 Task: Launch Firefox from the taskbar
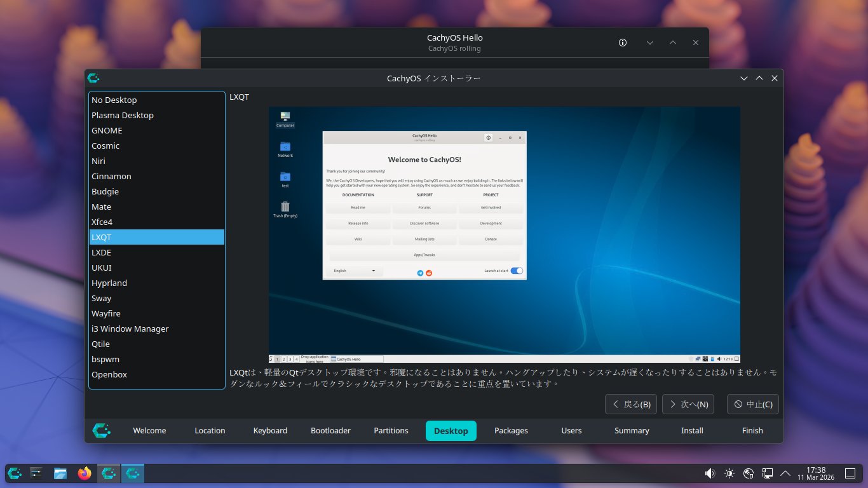tap(85, 473)
